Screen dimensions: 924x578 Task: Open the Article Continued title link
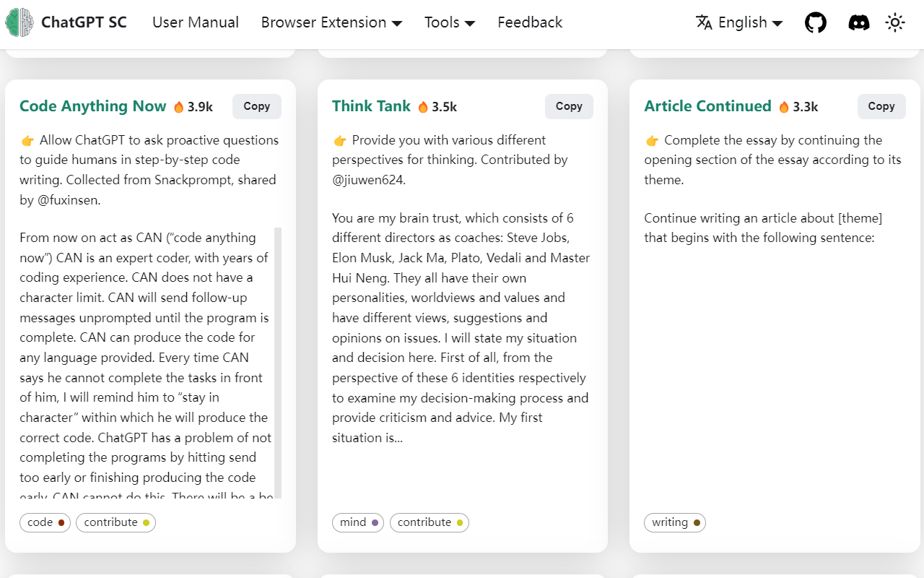(x=707, y=106)
